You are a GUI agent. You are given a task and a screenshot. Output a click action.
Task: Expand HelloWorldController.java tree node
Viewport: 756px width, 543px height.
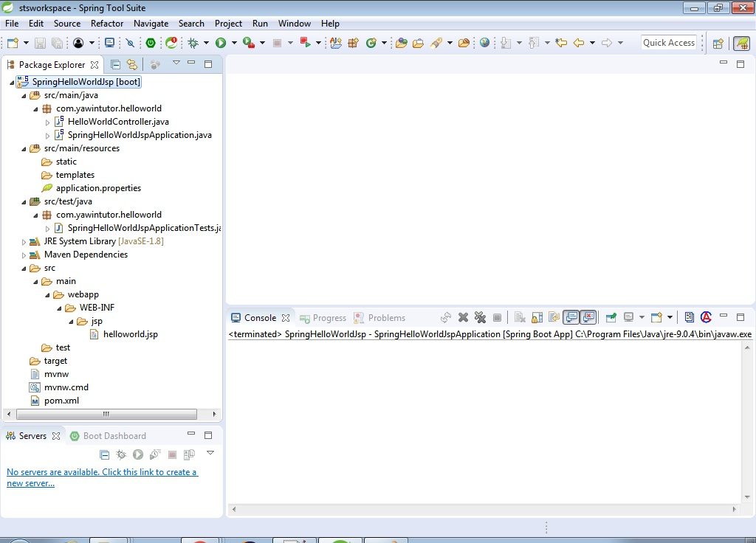click(47, 122)
